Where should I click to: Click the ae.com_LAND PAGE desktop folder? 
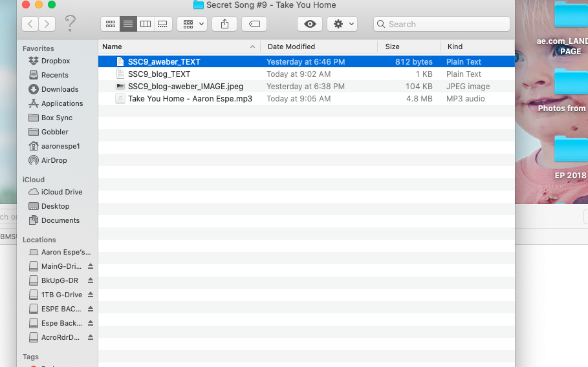571,15
